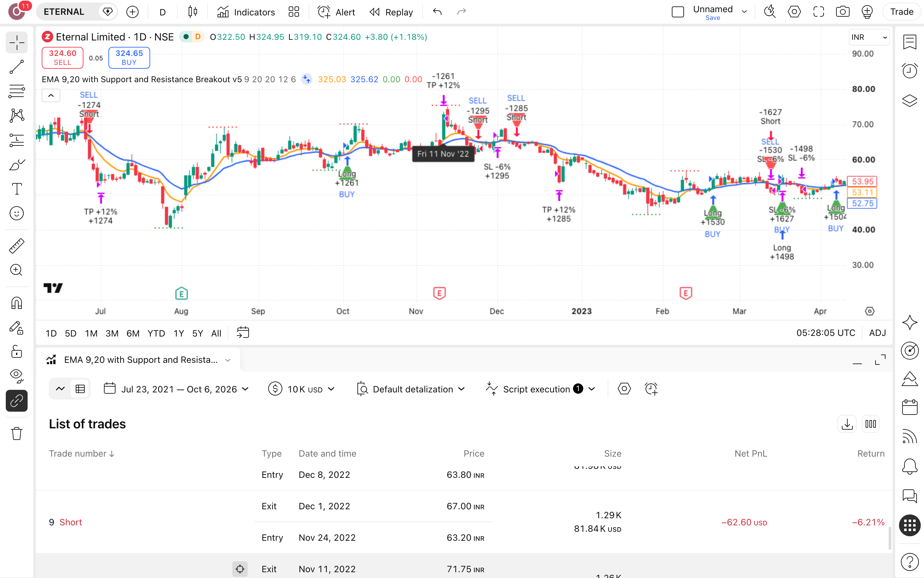
Task: Take a chart snapshot with camera icon
Action: [x=843, y=12]
